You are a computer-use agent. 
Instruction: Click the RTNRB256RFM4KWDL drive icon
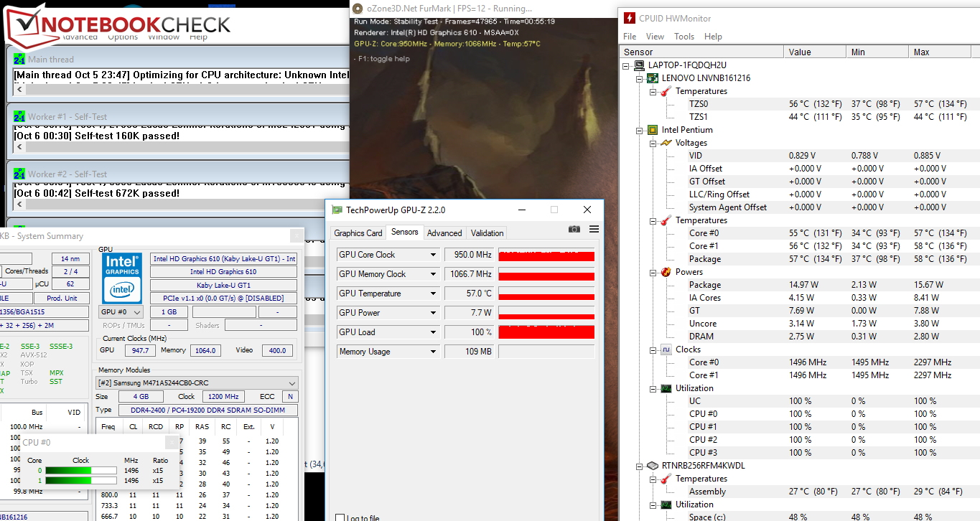tap(652, 466)
